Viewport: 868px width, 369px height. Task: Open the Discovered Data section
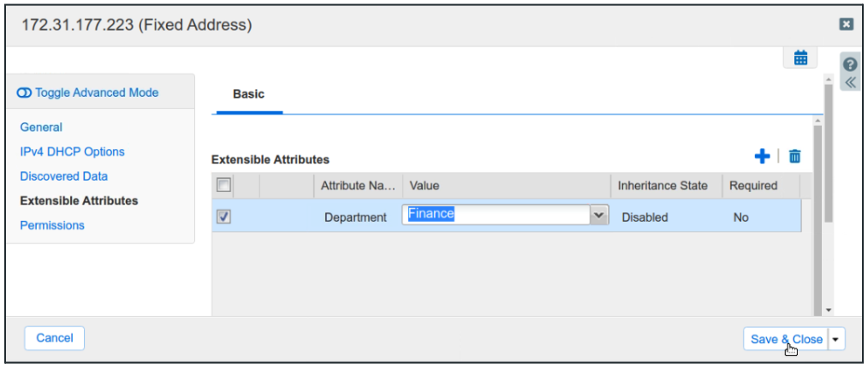click(63, 176)
